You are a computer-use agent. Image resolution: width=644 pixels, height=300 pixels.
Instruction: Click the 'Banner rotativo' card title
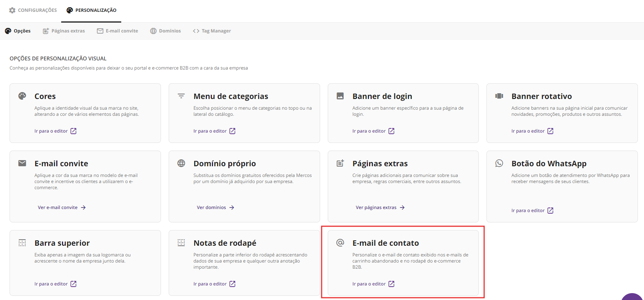[542, 96]
